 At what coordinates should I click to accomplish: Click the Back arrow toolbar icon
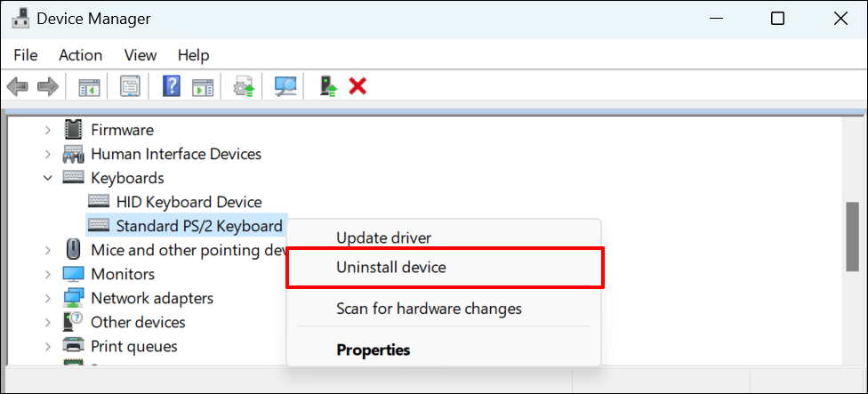pos(18,86)
